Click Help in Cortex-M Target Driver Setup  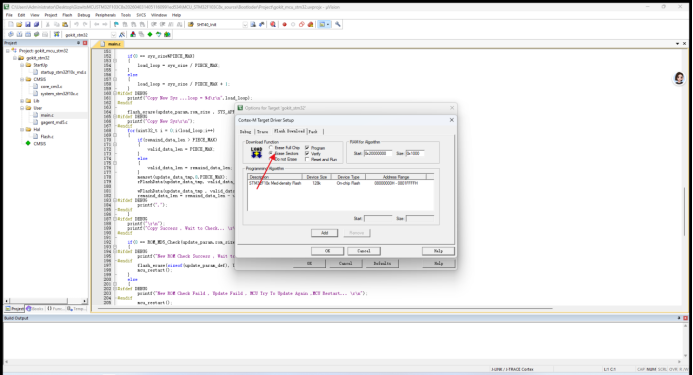(438, 251)
